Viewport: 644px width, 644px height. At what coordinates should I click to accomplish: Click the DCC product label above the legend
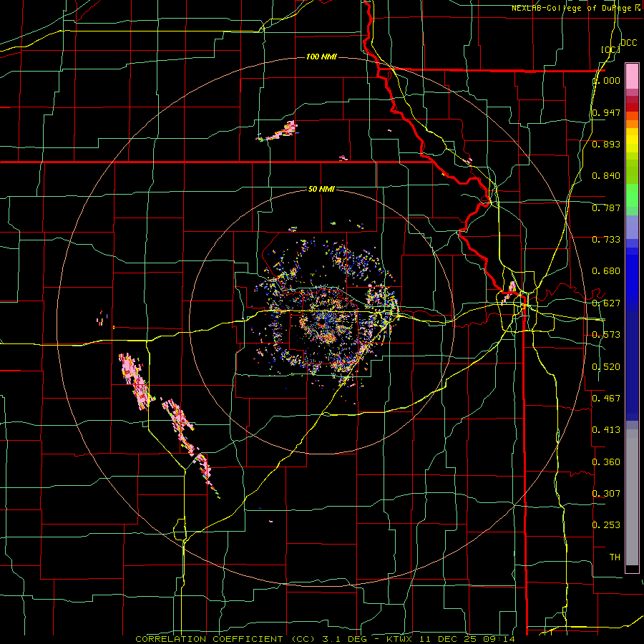[x=628, y=43]
